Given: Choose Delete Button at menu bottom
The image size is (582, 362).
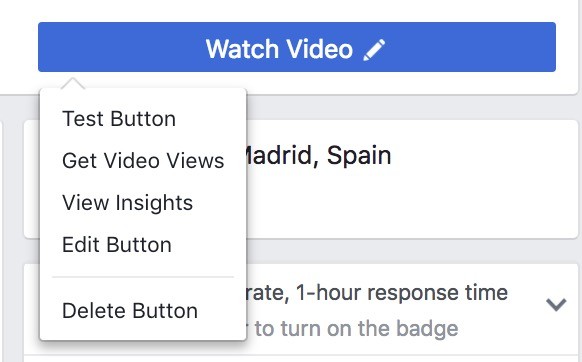Looking at the screenshot, I should click(x=130, y=310).
